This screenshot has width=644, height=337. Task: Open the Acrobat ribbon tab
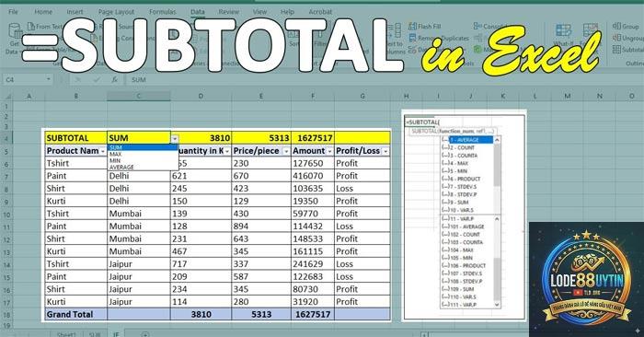pos(320,12)
